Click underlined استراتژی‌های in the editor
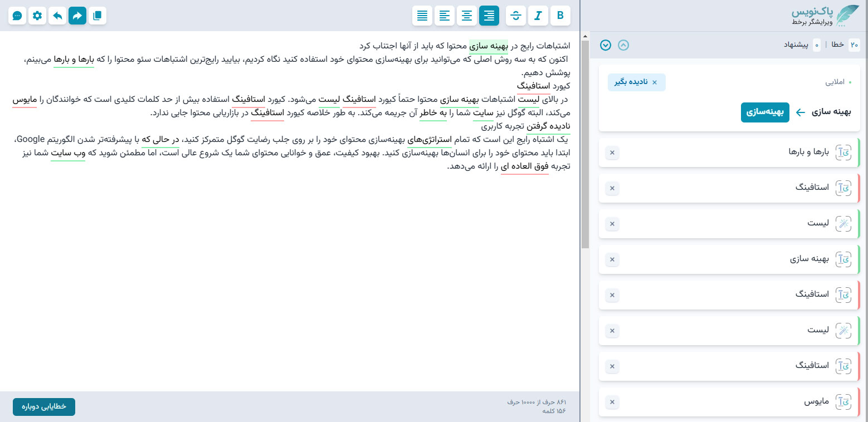868x422 pixels. pos(431,140)
